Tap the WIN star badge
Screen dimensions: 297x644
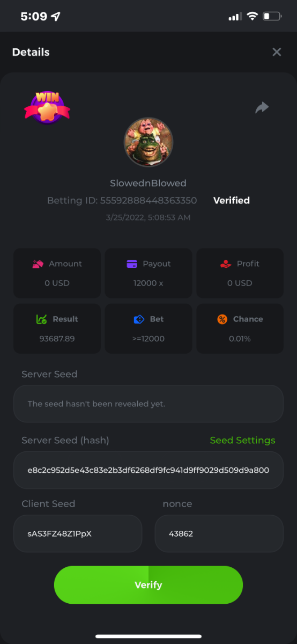pos(47,107)
